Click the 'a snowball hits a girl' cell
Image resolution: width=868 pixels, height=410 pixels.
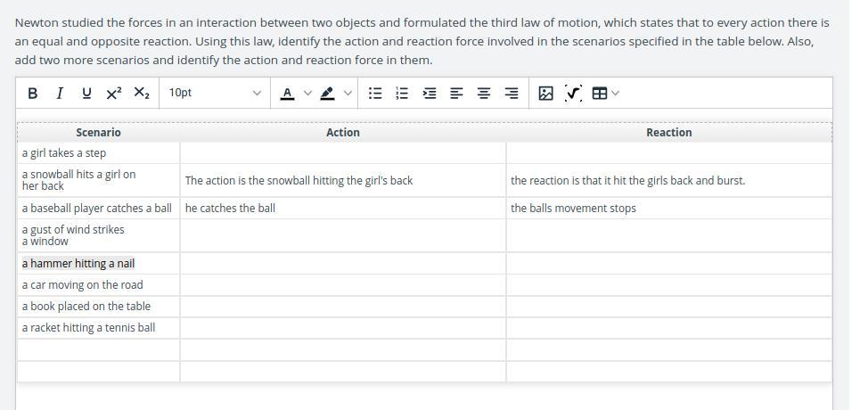pos(98,180)
